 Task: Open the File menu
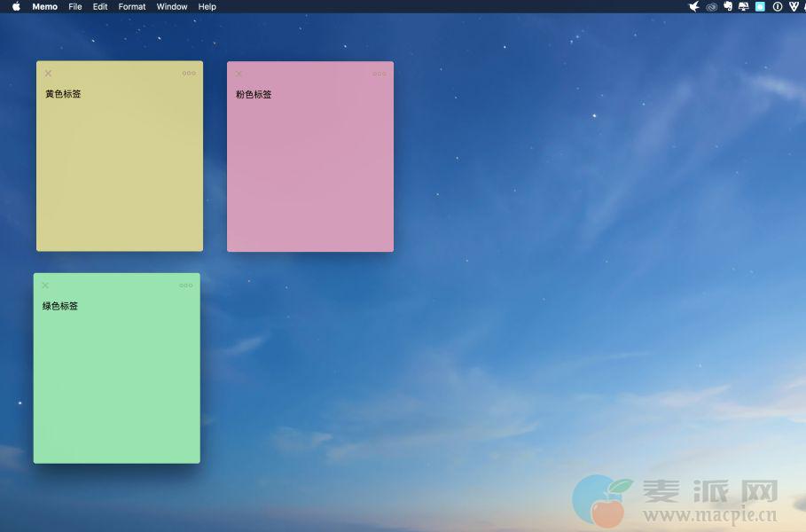(75, 6)
